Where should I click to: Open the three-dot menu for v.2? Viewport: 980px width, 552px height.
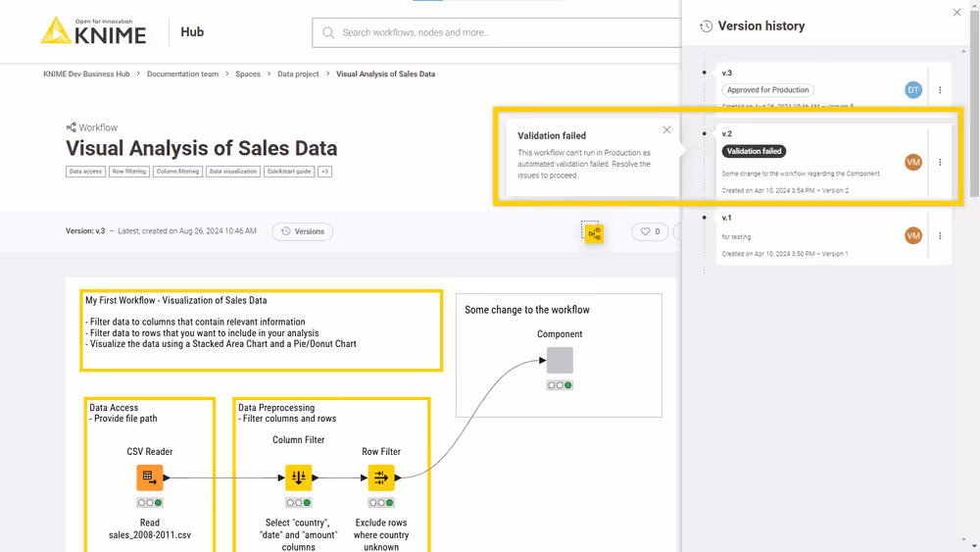click(940, 163)
